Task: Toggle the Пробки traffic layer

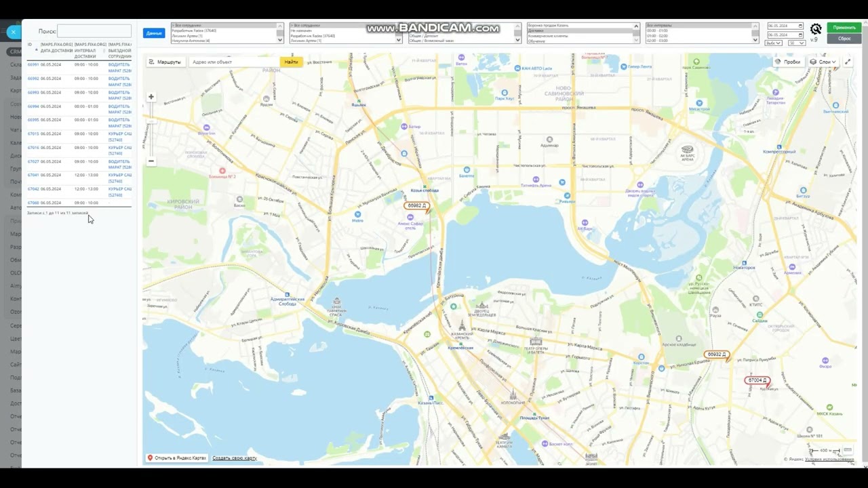Action: 787,62
